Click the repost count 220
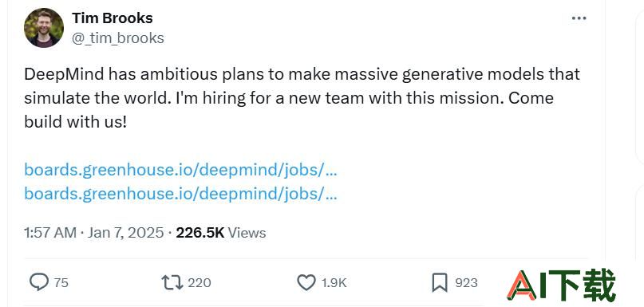This screenshot has height=307, width=644. tap(200, 283)
